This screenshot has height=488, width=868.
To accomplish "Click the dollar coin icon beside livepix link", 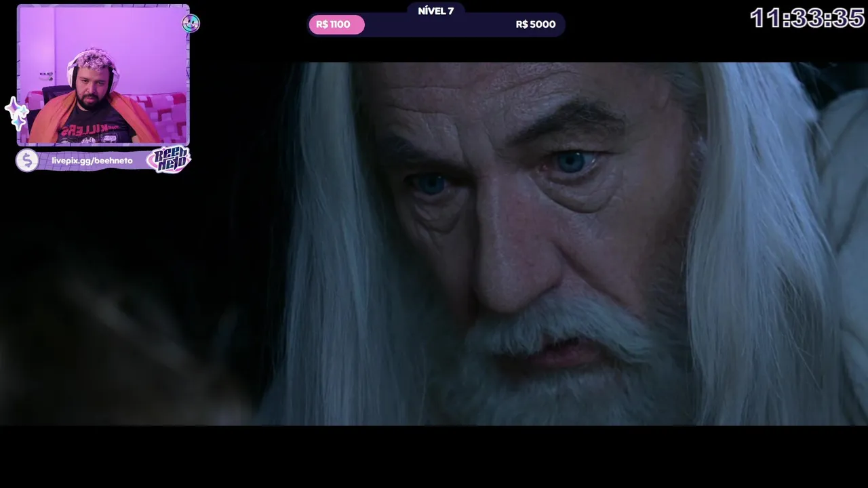I will pos(27,161).
